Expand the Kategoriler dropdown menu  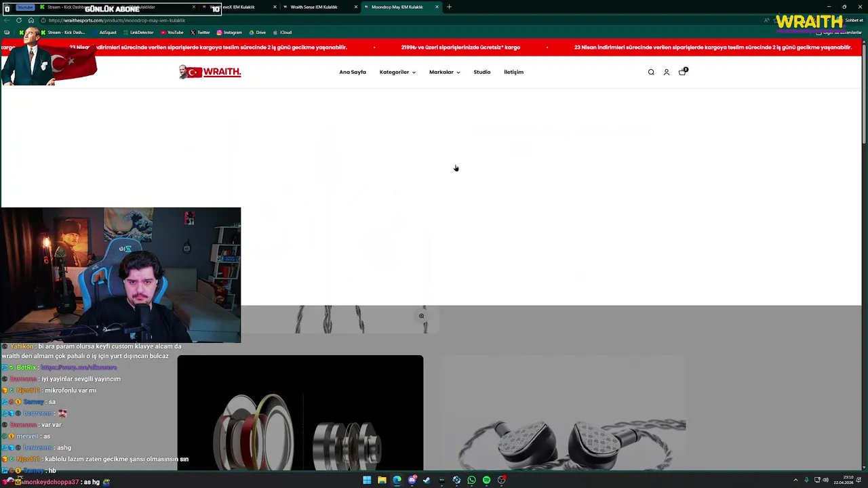(397, 72)
